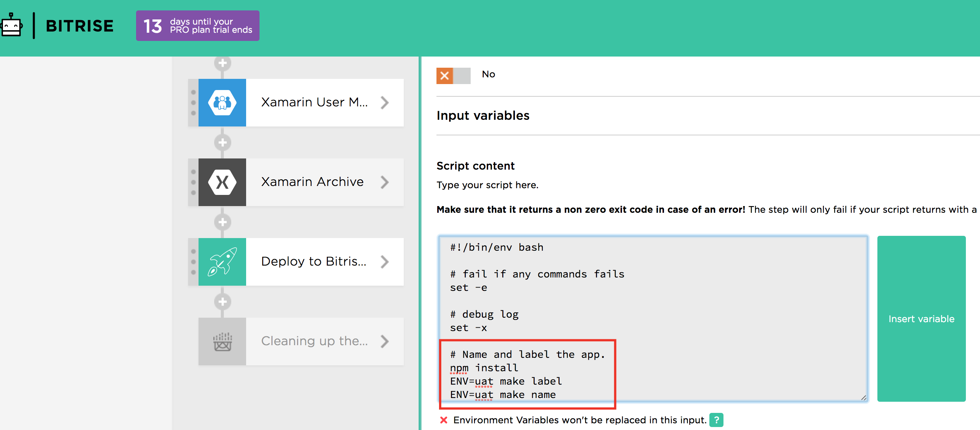980x430 pixels.
Task: Click the Deploy to Bitris... step title
Action: pos(314,261)
